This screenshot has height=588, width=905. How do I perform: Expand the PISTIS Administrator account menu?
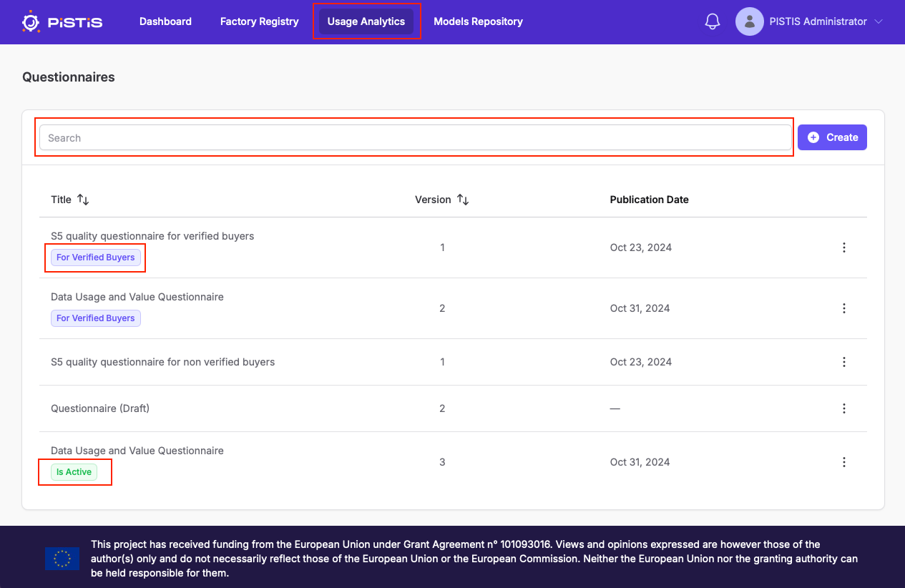tap(879, 21)
